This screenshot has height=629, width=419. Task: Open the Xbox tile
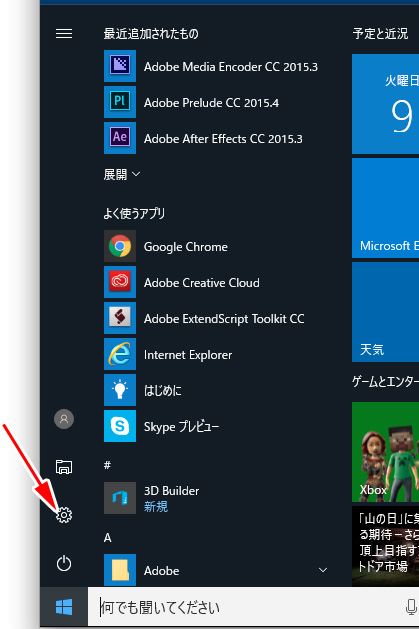[385, 452]
